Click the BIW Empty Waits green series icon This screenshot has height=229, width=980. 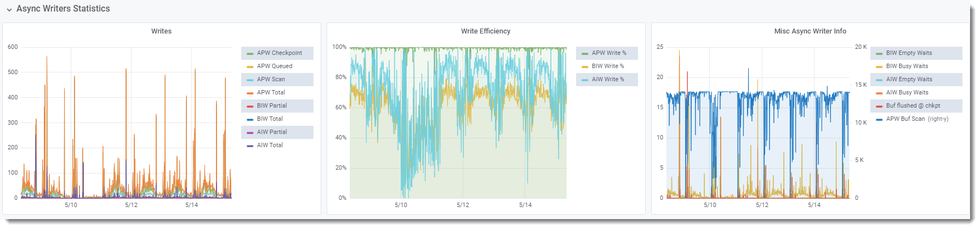click(x=879, y=53)
